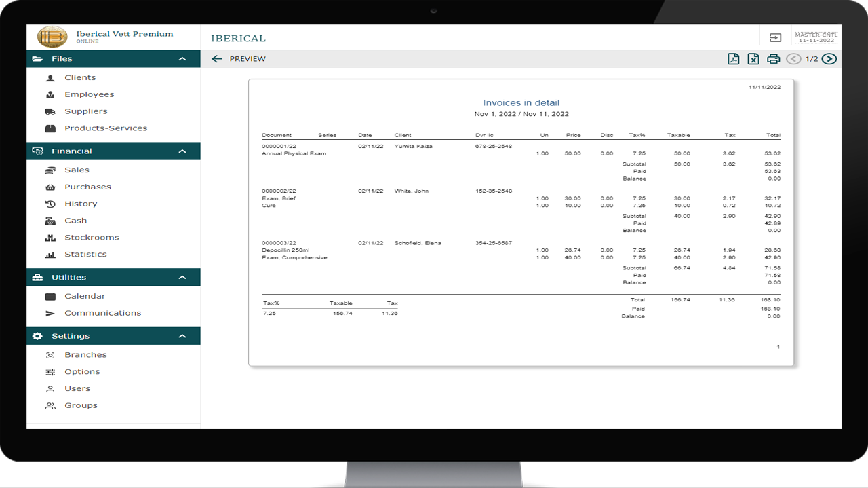This screenshot has width=868, height=488.
Task: Go back using the Preview arrow
Action: 217,59
